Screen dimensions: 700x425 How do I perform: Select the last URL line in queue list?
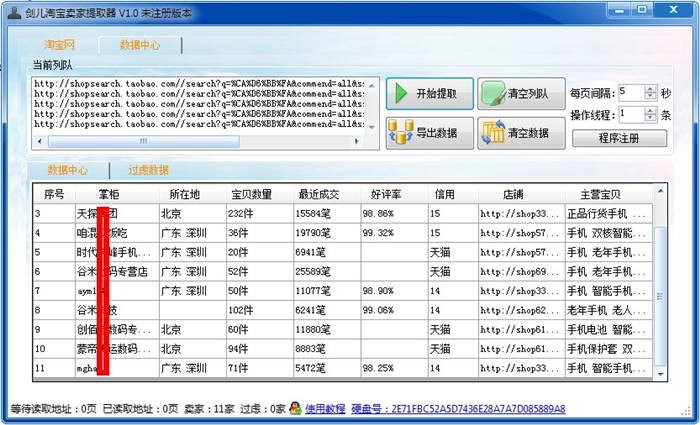pyautogui.click(x=199, y=124)
